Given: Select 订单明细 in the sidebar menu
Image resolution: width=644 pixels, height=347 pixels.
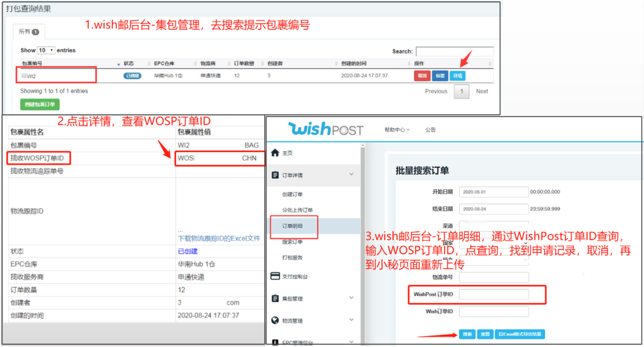Looking at the screenshot, I should point(292,226).
